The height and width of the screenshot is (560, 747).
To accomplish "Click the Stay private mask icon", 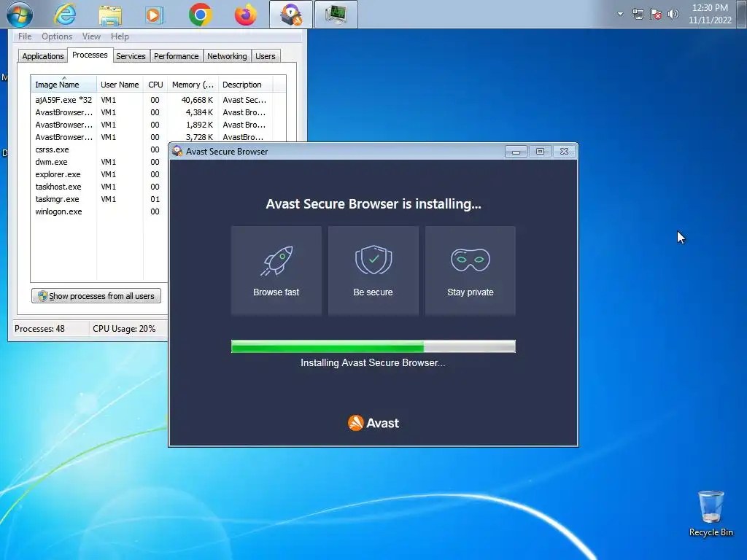I will 471,260.
